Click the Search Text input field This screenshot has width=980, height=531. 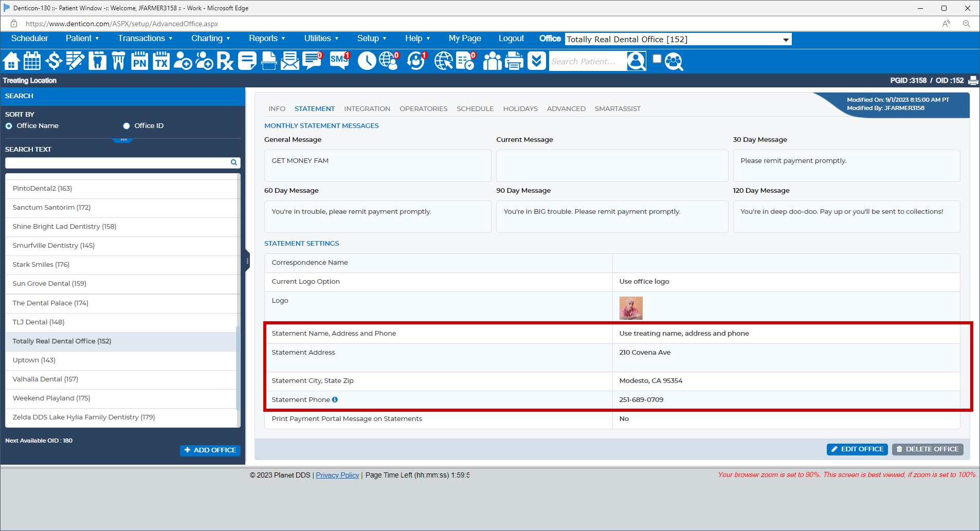click(118, 163)
